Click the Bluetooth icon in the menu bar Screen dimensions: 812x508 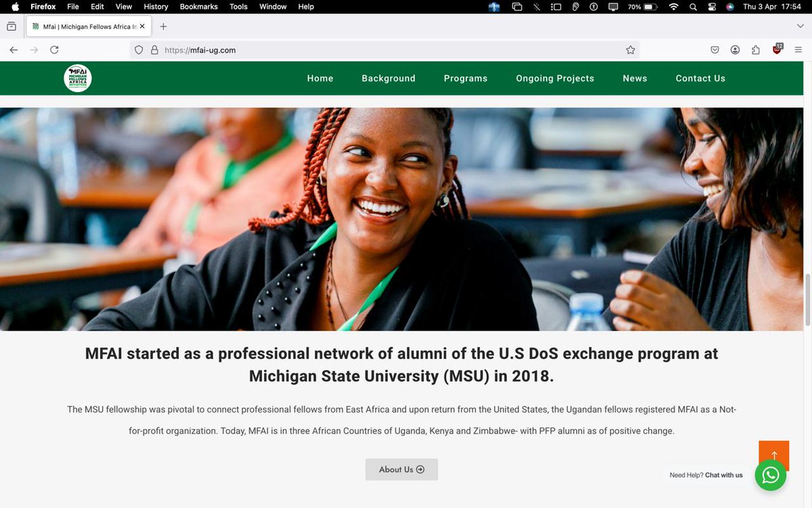pyautogui.click(x=537, y=7)
